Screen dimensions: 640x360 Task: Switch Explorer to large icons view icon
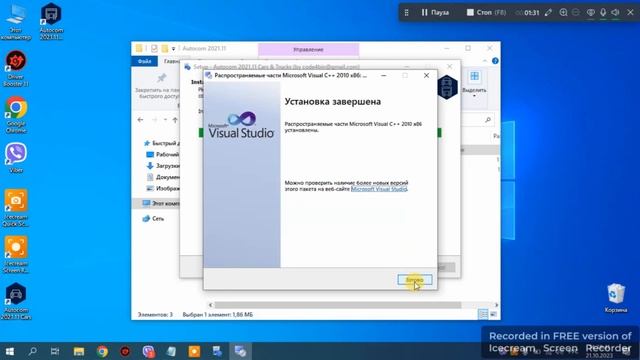pyautogui.click(x=493, y=314)
